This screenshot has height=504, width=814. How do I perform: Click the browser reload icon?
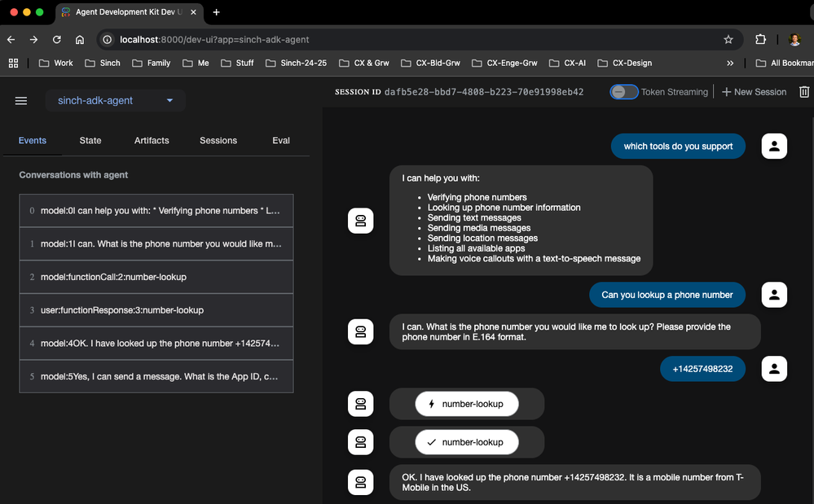[x=56, y=39]
